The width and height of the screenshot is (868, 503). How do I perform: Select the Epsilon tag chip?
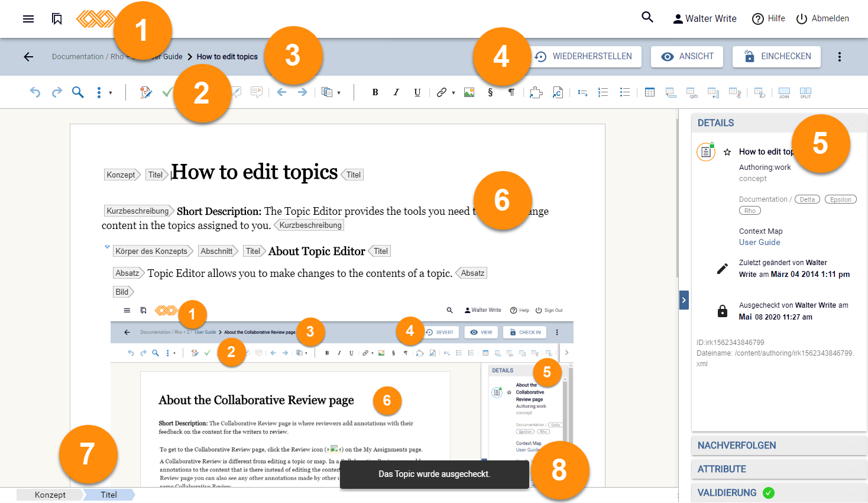tap(840, 199)
